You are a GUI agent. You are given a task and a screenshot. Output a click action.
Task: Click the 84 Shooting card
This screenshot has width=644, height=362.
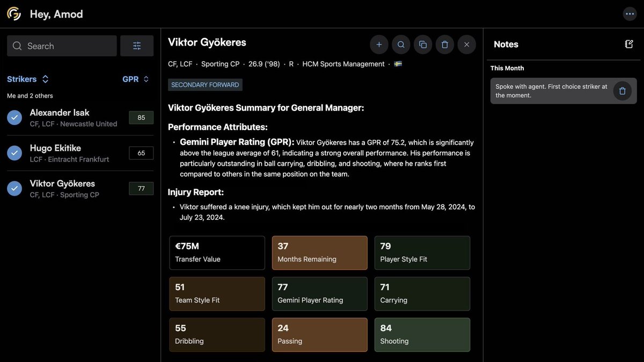point(422,335)
